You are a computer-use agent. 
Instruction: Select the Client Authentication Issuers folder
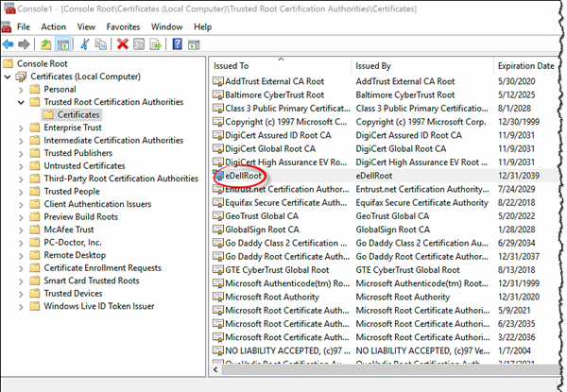pyautogui.click(x=97, y=204)
